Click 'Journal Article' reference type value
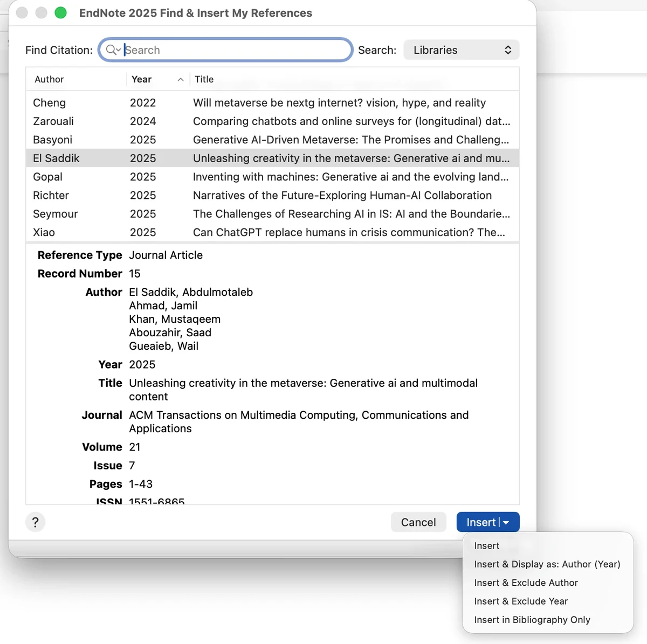Image resolution: width=647 pixels, height=644 pixels. tap(166, 255)
